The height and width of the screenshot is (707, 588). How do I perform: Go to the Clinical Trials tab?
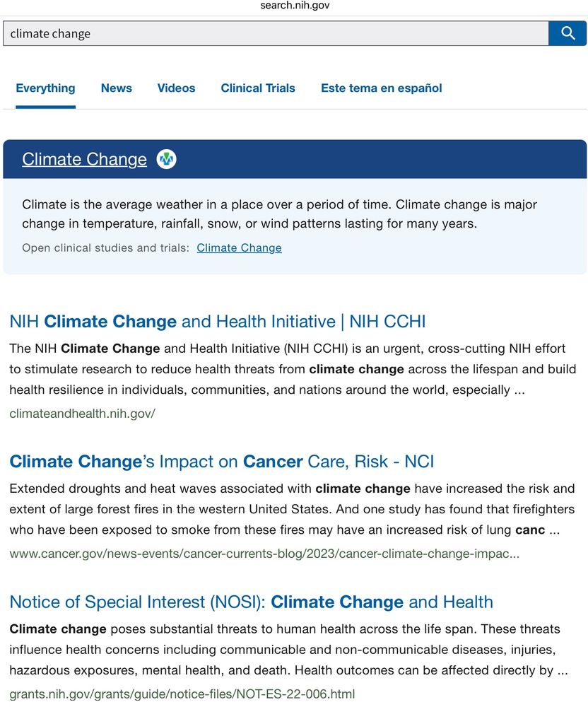pos(258,88)
